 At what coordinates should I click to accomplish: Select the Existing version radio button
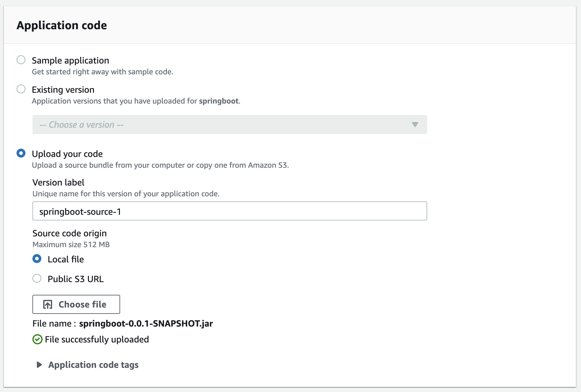(x=21, y=89)
